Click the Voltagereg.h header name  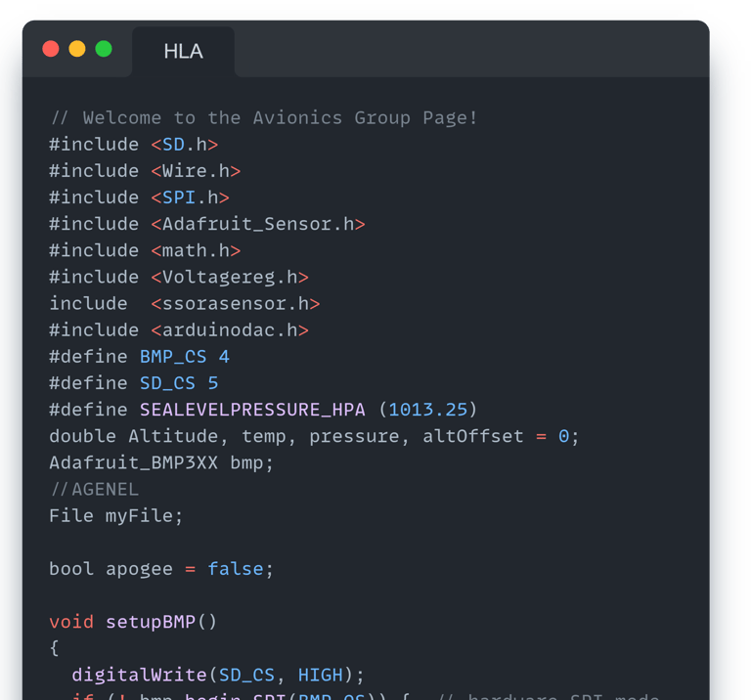tap(230, 277)
